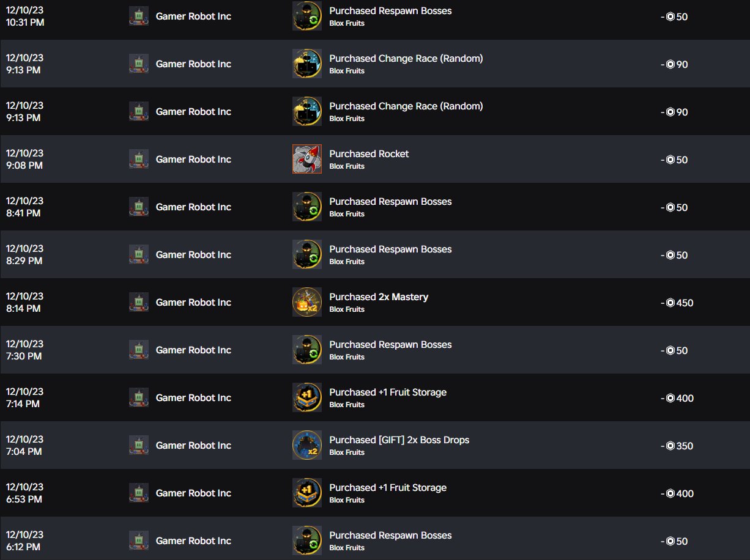Viewport: 750px width, 560px height.
Task: Select the 8:29 PM Respawn Bosses icon
Action: pyautogui.click(x=307, y=254)
